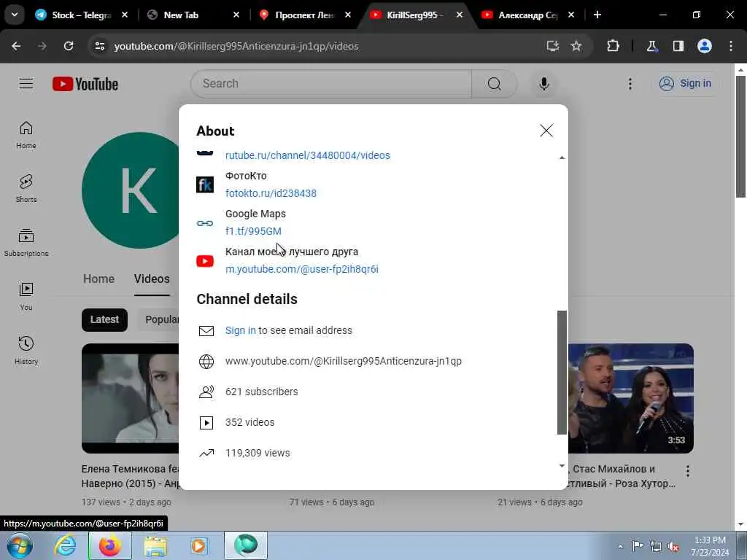Open the browser profile avatar
This screenshot has height=560, width=747.
[x=705, y=46]
